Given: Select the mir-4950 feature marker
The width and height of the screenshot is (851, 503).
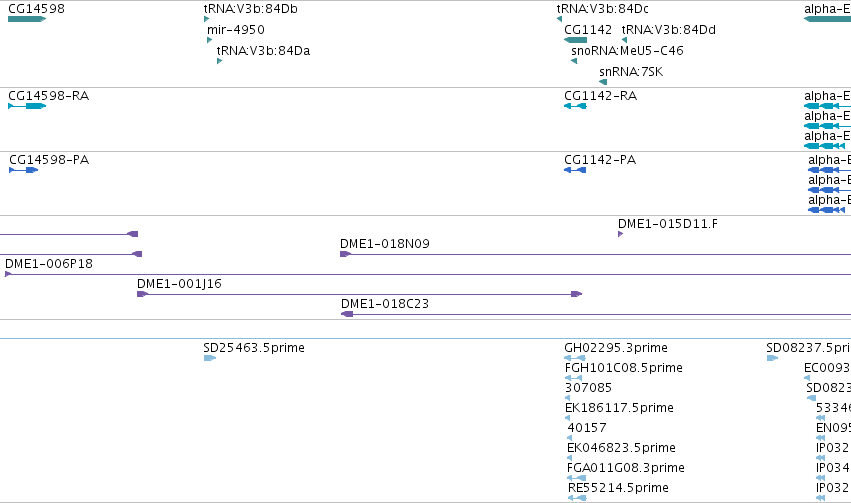Looking at the screenshot, I should tap(209, 40).
